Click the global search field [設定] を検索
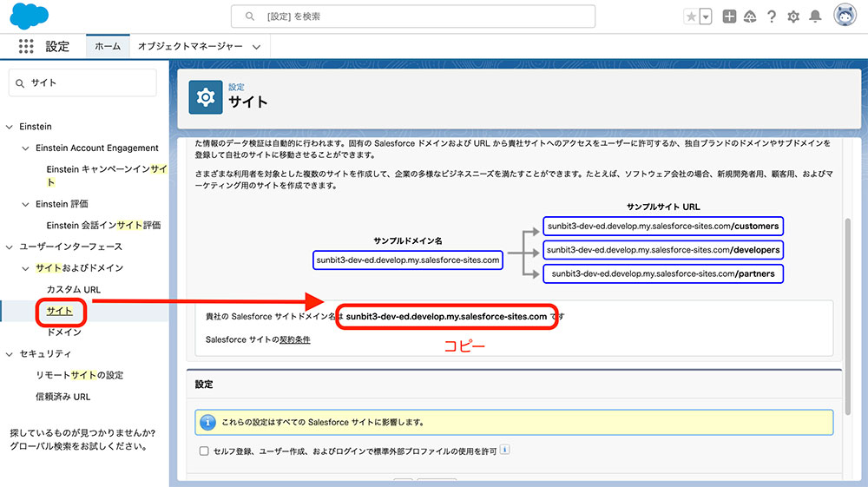Screen dimensions: 868x487 pyautogui.click(x=413, y=16)
